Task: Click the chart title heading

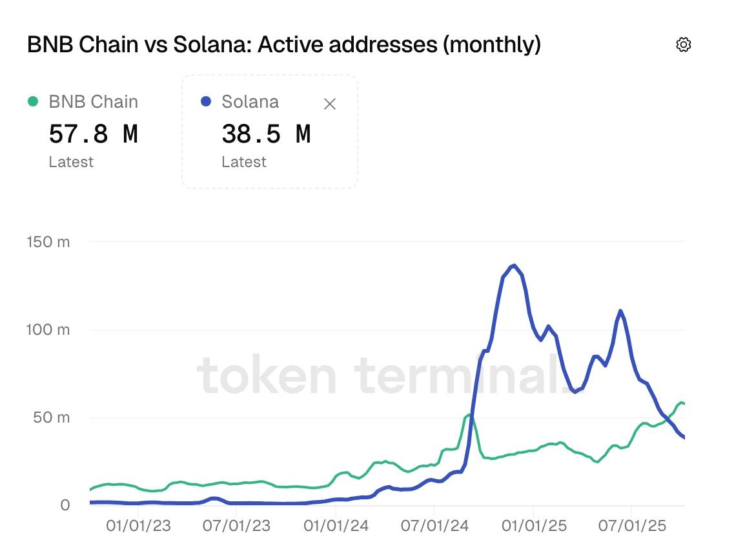Action: [283, 45]
